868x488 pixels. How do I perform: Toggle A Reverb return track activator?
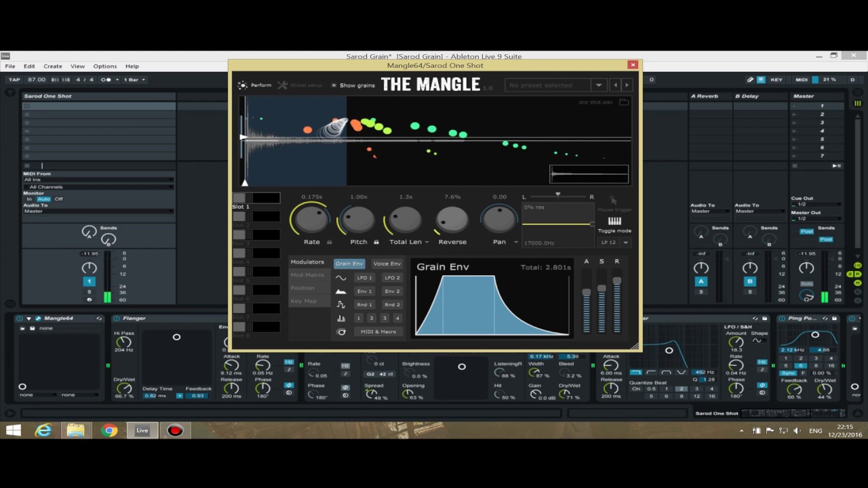(x=701, y=281)
